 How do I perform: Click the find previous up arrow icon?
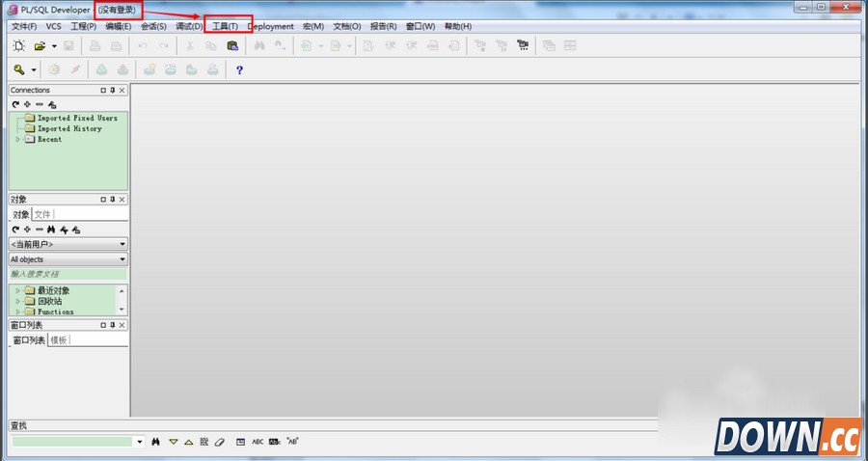[189, 442]
